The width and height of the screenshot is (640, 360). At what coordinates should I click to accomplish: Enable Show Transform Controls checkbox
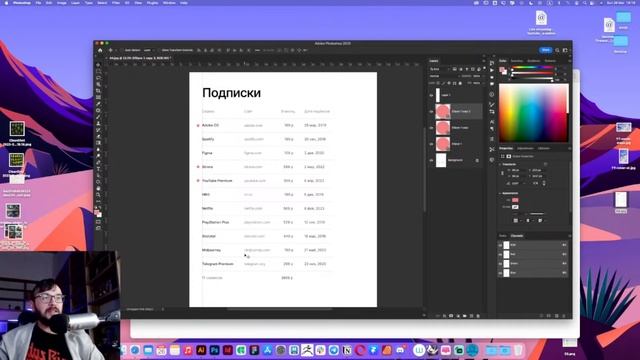point(159,50)
